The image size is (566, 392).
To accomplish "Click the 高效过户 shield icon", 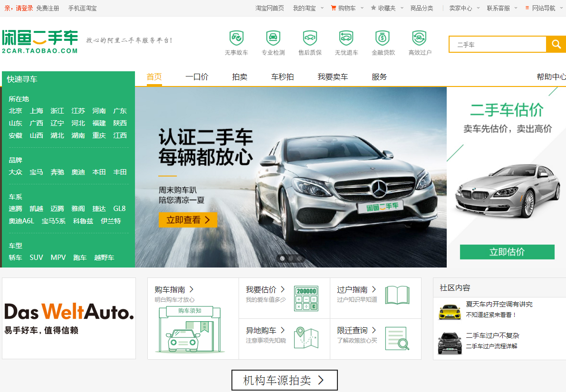I will click(419, 38).
